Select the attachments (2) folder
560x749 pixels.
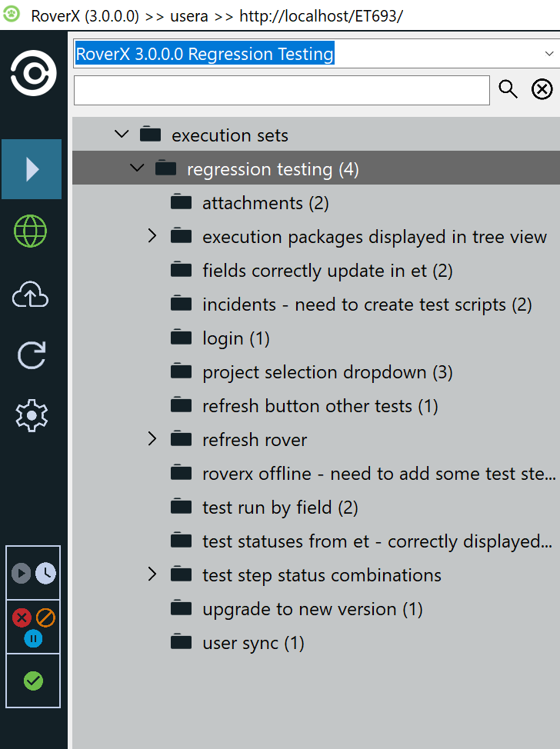pos(265,203)
